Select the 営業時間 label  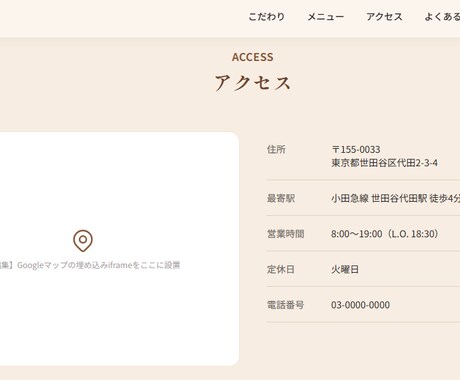[285, 234]
